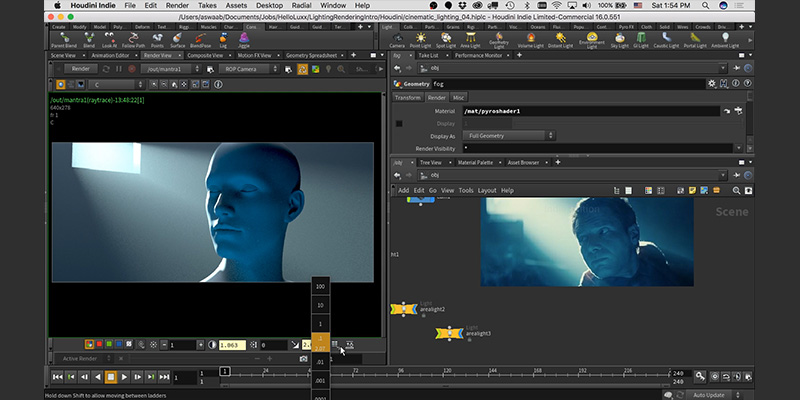The image size is (800, 400).
Task: Open the Auto Update mode dropdown
Action: point(716,395)
